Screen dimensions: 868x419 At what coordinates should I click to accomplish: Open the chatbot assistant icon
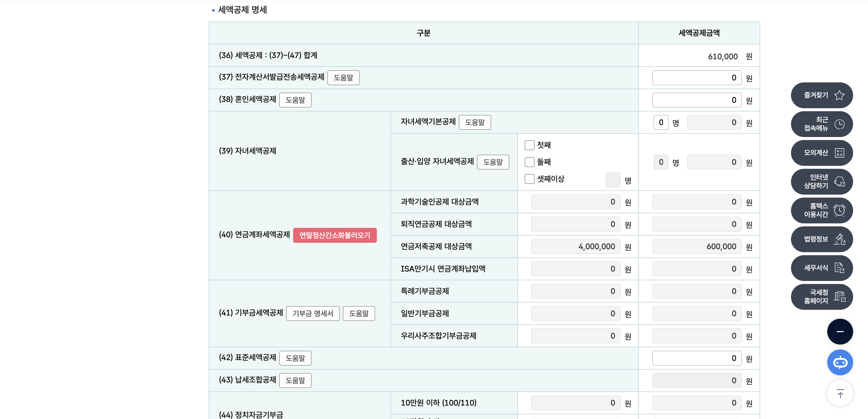840,362
